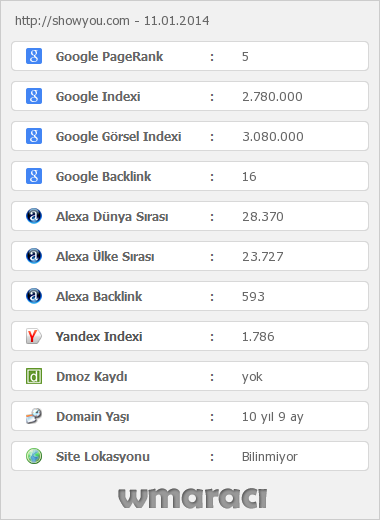
Task: Select the Google Indexi value 2.780.000
Action: (x=272, y=97)
